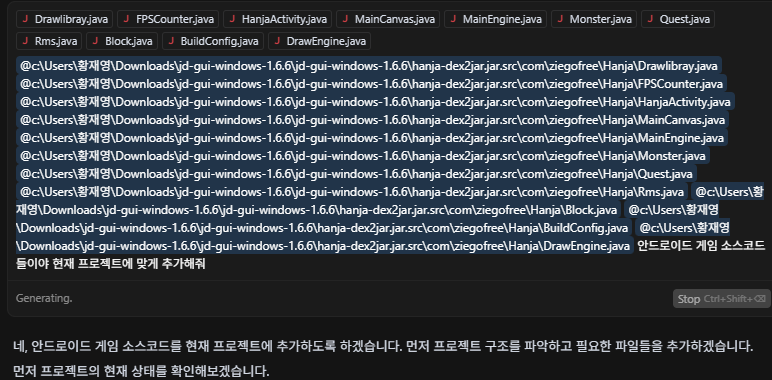772x380 pixels.
Task: Click the reply line '먼저 프로젝트의 현재 상태를 확인해보겠습니다.'
Action: [x=141, y=371]
